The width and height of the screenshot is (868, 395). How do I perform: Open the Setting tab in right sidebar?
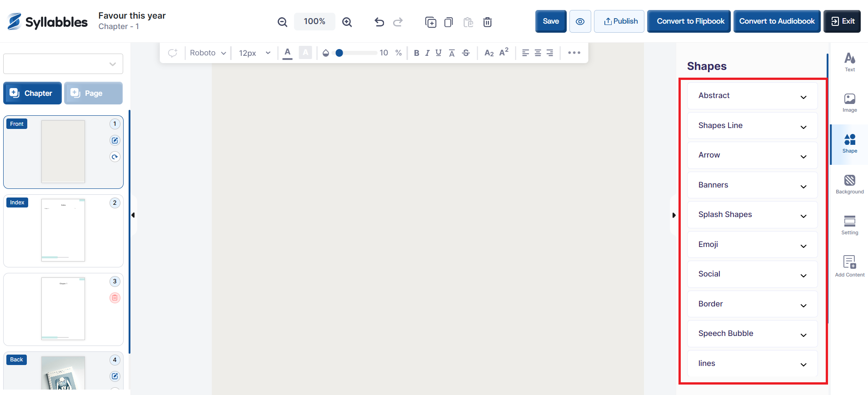click(x=849, y=225)
